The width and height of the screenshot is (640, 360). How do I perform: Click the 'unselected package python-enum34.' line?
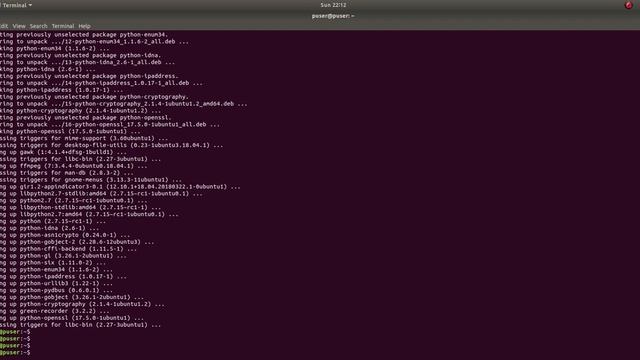[x=84, y=35]
